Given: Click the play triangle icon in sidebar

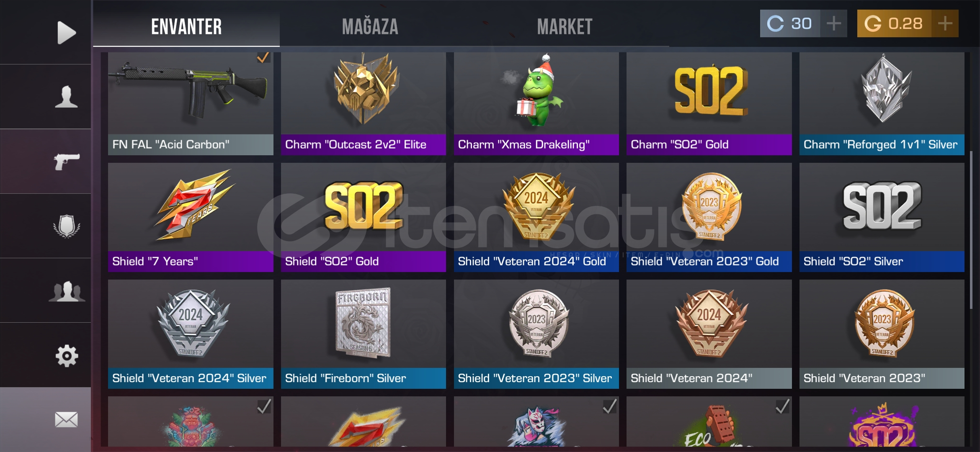Looking at the screenshot, I should pyautogui.click(x=67, y=32).
